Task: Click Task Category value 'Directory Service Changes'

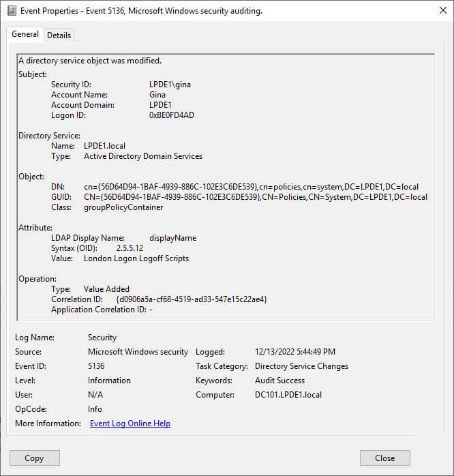Action: 301,366
